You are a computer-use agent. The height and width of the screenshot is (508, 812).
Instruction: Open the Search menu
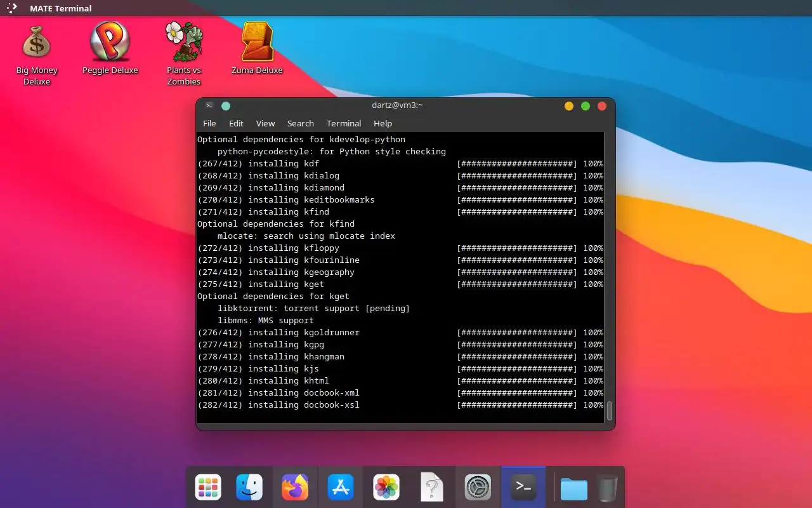coord(301,123)
